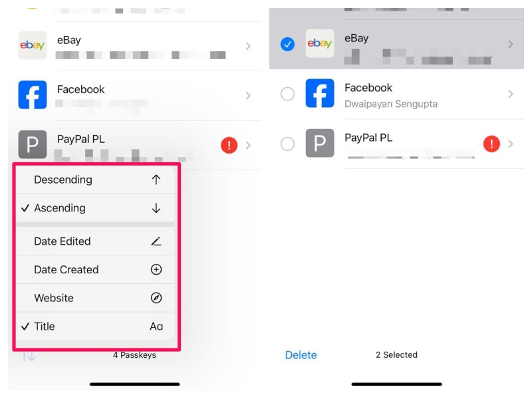Choose Descending sort order

click(95, 180)
